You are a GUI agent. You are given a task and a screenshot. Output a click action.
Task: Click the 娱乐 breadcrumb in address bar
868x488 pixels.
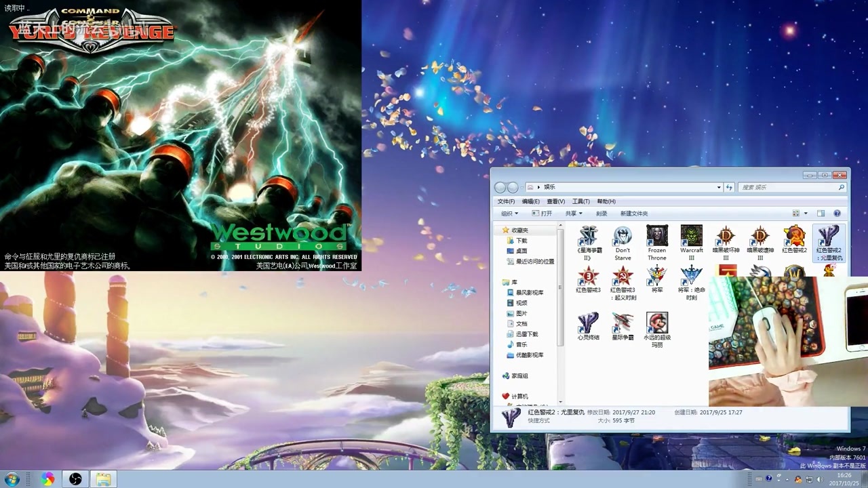549,187
